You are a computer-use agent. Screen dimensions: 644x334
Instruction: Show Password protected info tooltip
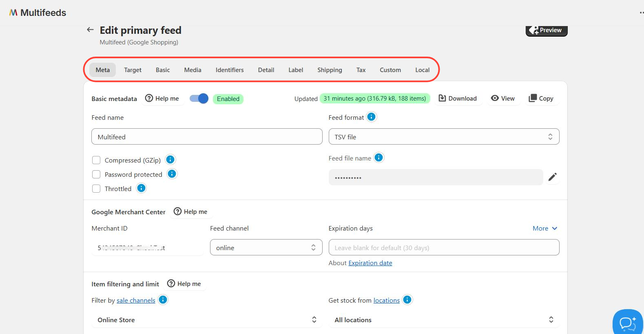pyautogui.click(x=172, y=174)
